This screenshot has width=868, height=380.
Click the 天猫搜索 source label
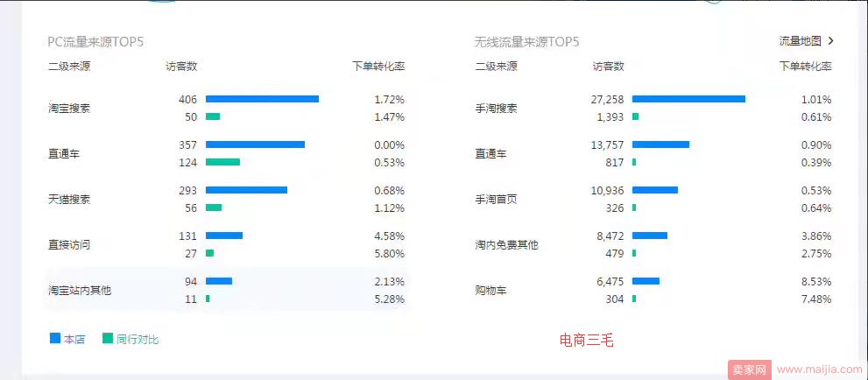click(69, 199)
